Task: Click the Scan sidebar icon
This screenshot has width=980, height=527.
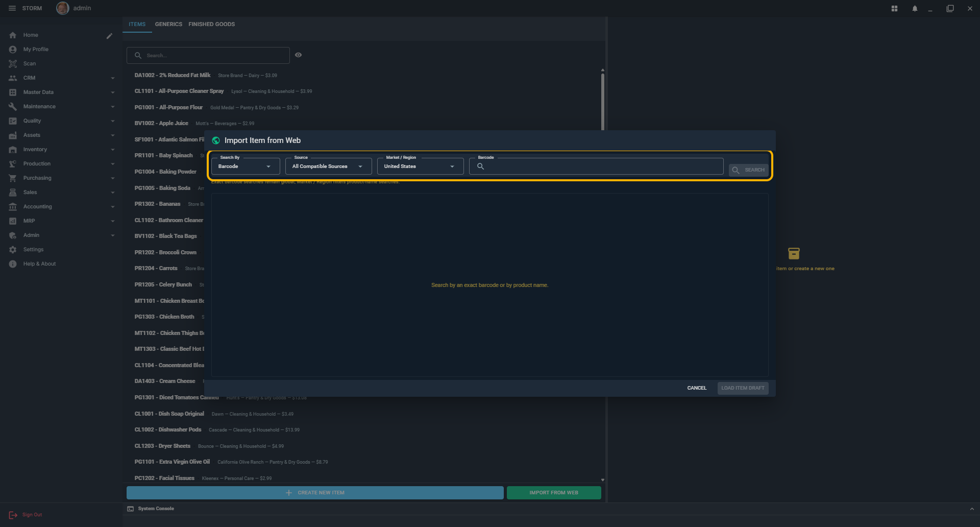Action: pos(13,64)
